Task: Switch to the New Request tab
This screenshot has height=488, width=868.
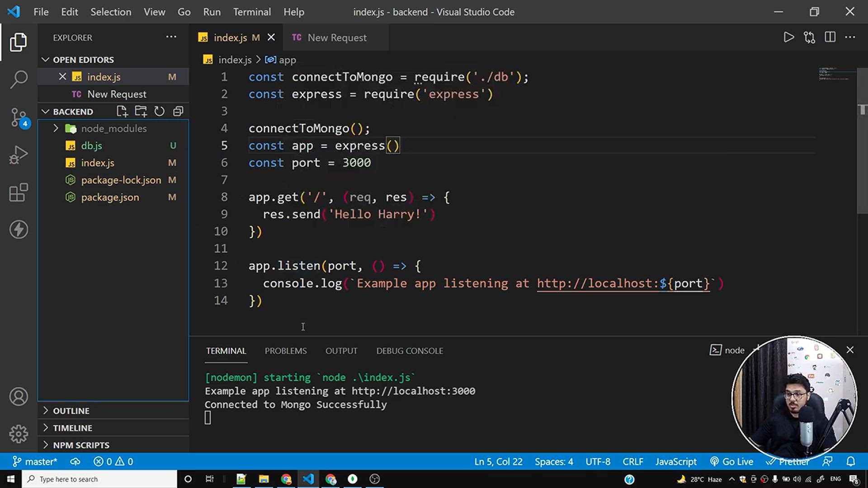Action: click(335, 38)
